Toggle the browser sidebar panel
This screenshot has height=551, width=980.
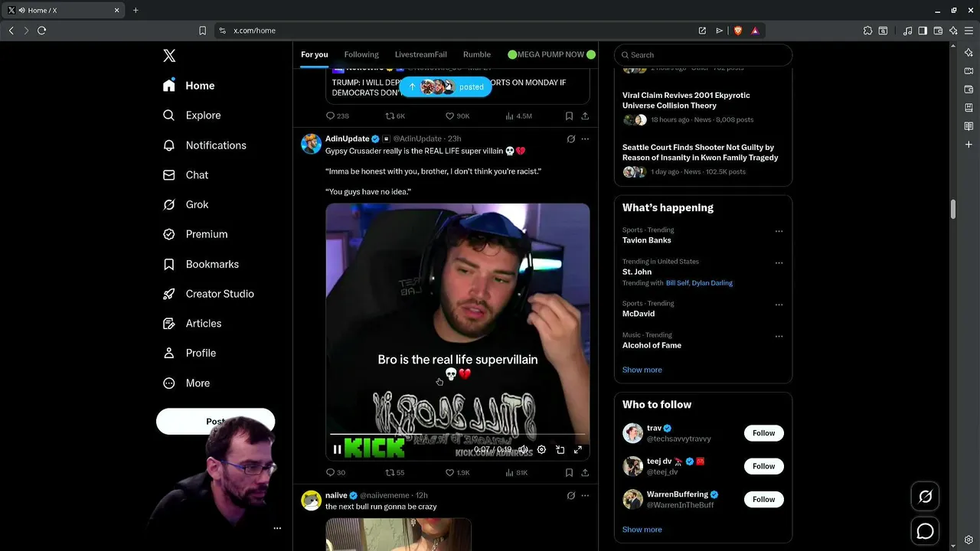point(923,31)
